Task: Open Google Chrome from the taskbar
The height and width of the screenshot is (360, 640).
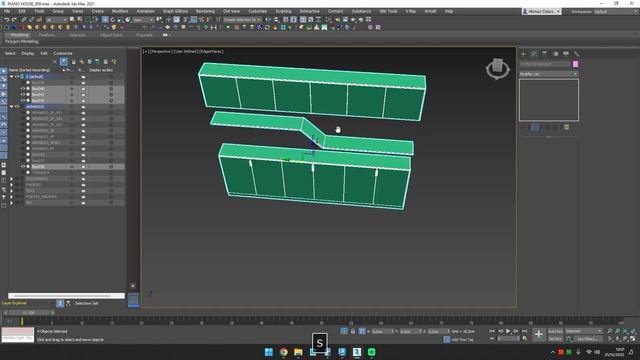Action: 283,352
